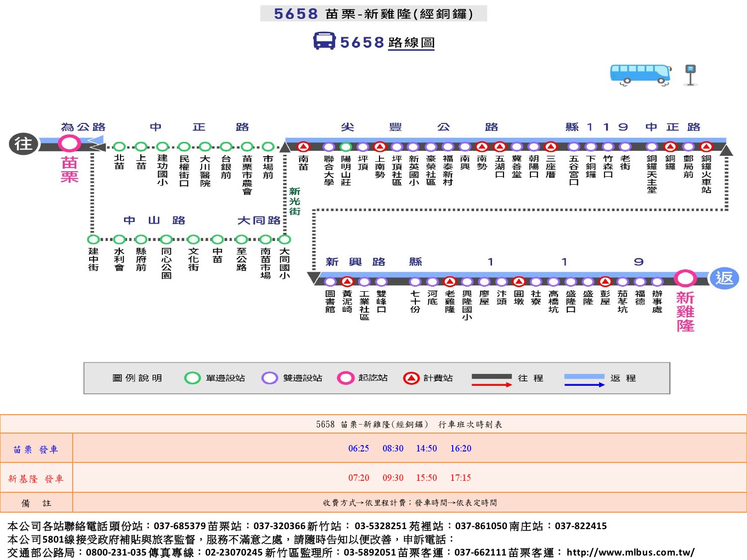This screenshot has width=747, height=560.
Task: Click the red 計費站 legend symbol
Action: [411, 378]
